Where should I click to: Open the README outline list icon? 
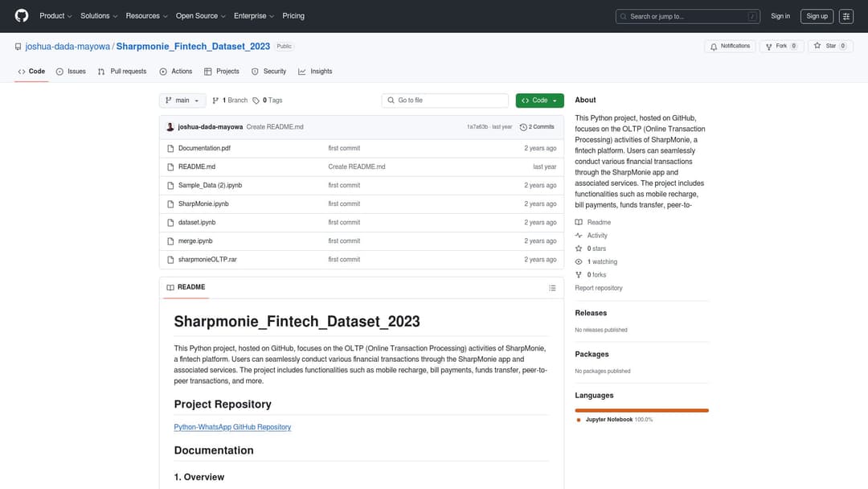click(x=552, y=288)
